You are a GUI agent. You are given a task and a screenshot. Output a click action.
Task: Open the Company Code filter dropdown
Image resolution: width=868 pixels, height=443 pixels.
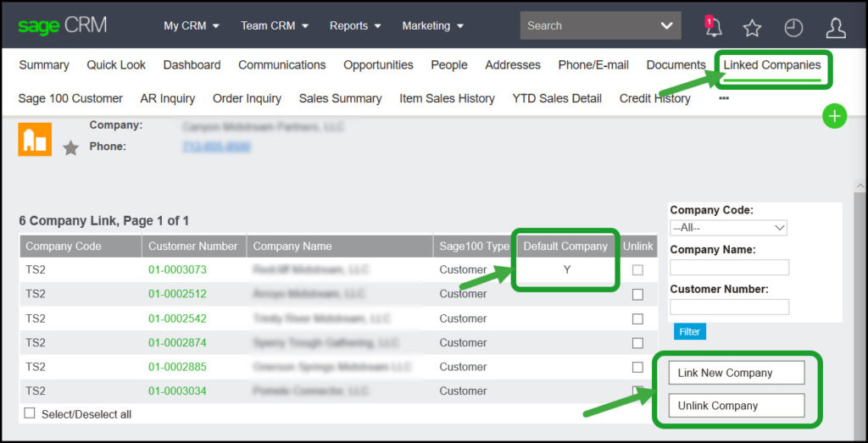pos(728,227)
